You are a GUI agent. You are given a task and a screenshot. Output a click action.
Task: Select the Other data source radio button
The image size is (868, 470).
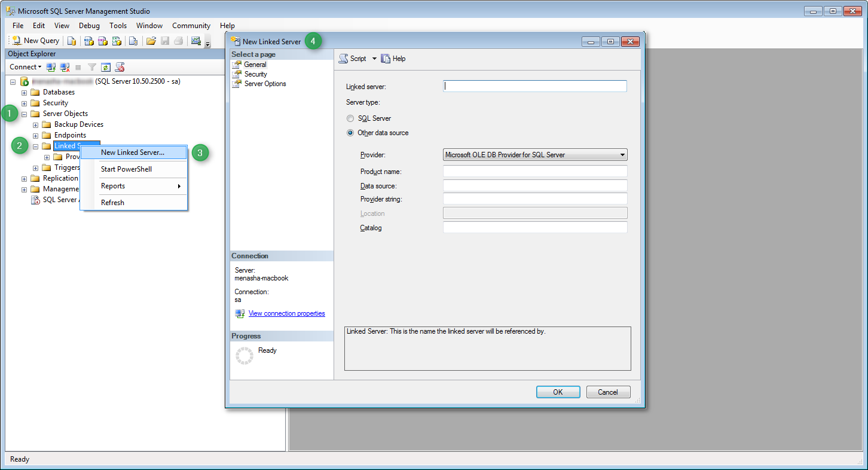coord(350,133)
